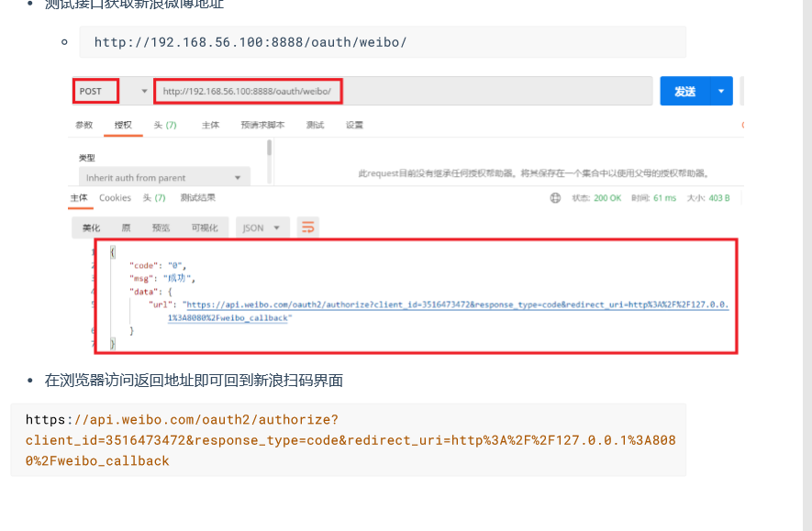Open the api.weibo.com authorize URL link
The width and height of the screenshot is (812, 531).
click(457, 304)
